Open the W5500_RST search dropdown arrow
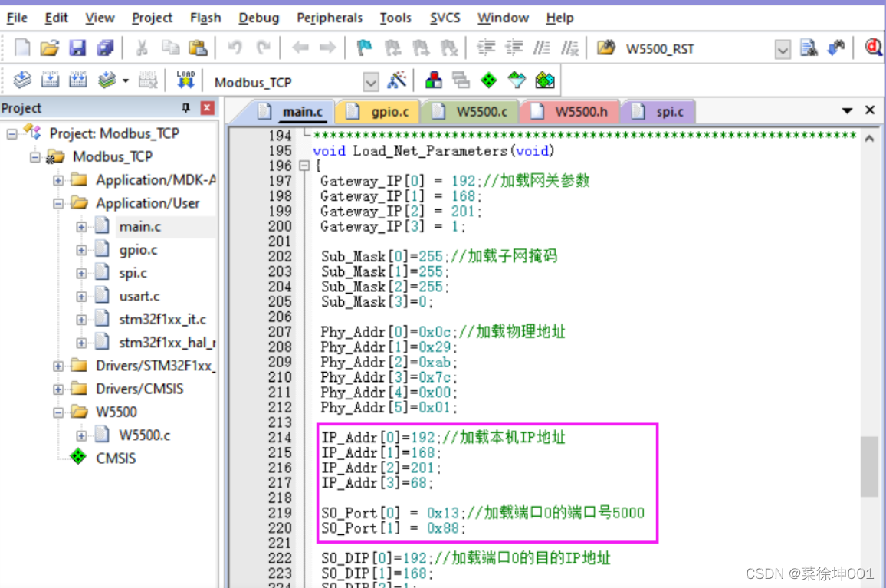 click(x=783, y=50)
